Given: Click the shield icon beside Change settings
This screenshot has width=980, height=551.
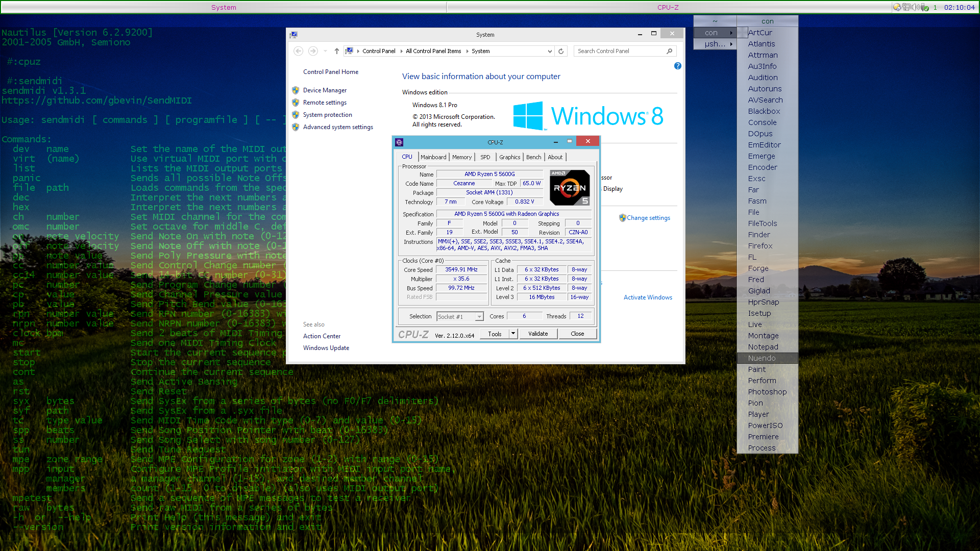Looking at the screenshot, I should click(622, 218).
